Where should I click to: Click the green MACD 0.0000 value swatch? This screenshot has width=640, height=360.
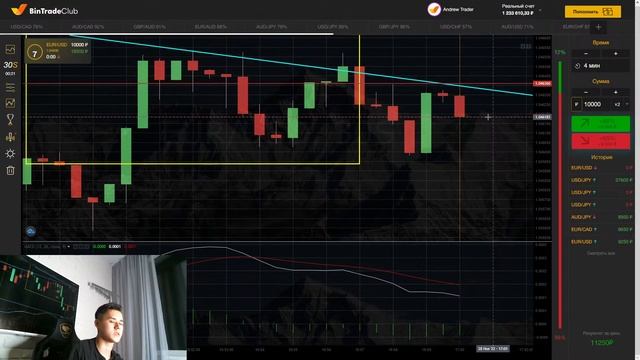99,247
